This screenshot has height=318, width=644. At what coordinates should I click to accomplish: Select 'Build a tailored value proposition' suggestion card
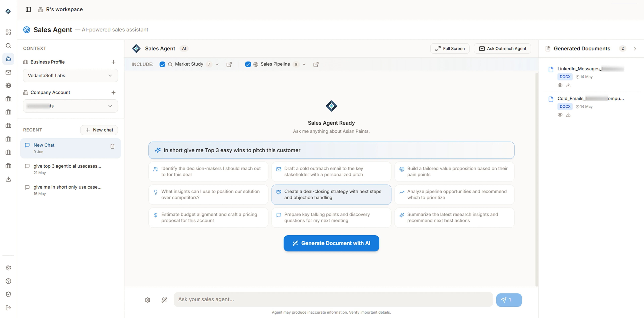coord(454,171)
